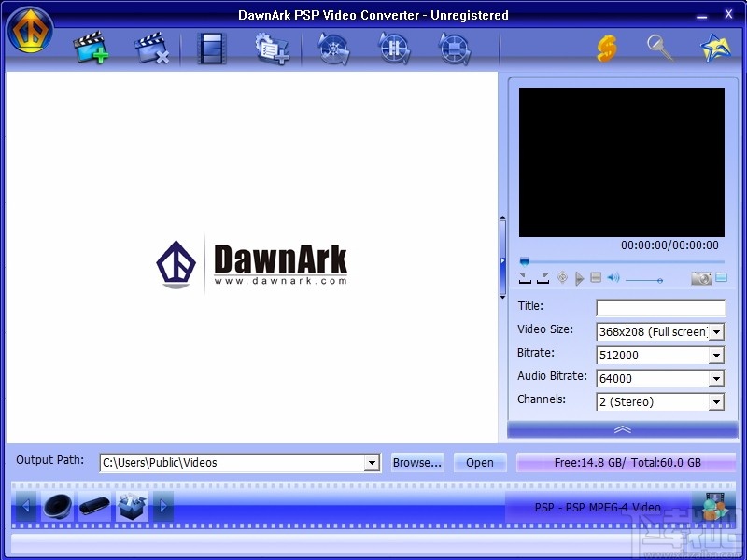
Task: Open the conversion settings profile icon
Action: (272, 51)
